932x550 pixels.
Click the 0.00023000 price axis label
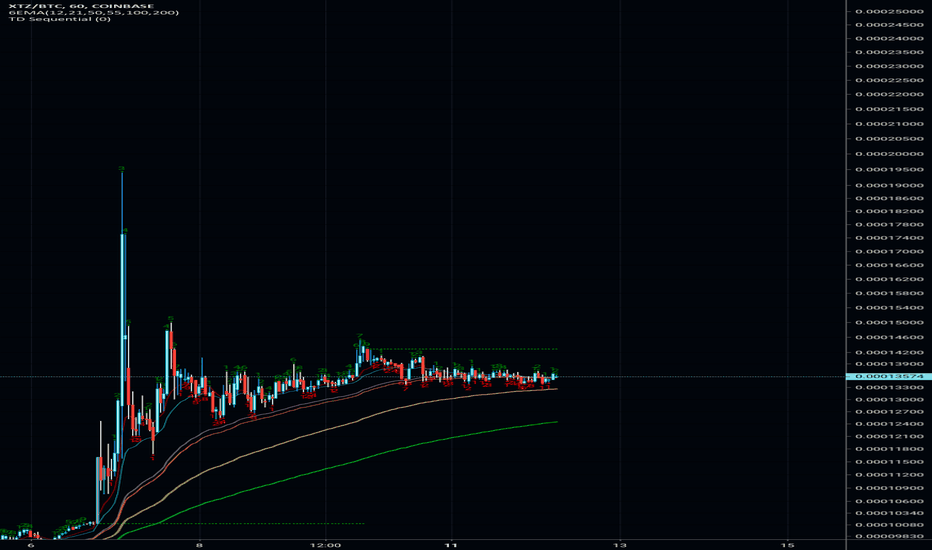[889, 66]
